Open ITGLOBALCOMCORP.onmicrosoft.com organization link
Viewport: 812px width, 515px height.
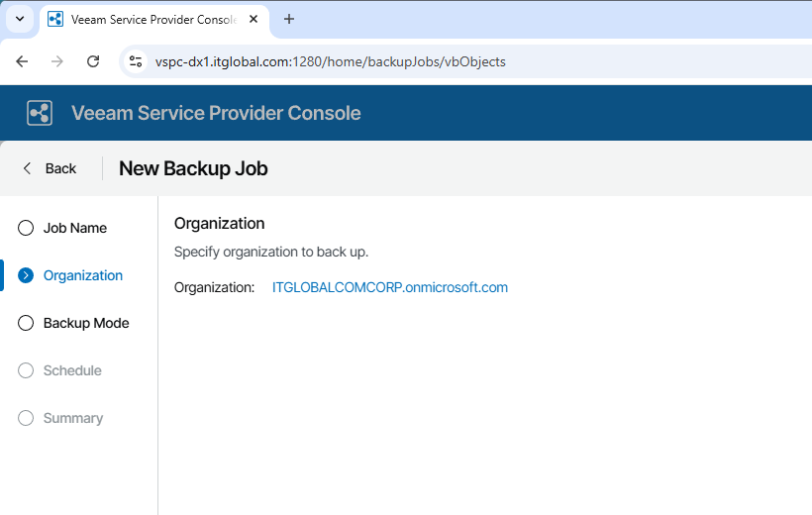pos(390,287)
